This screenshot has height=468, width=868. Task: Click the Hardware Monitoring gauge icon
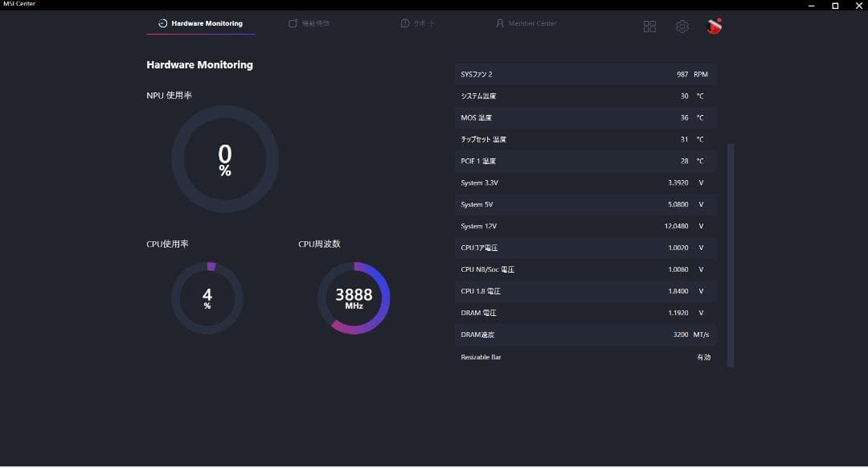tap(163, 24)
